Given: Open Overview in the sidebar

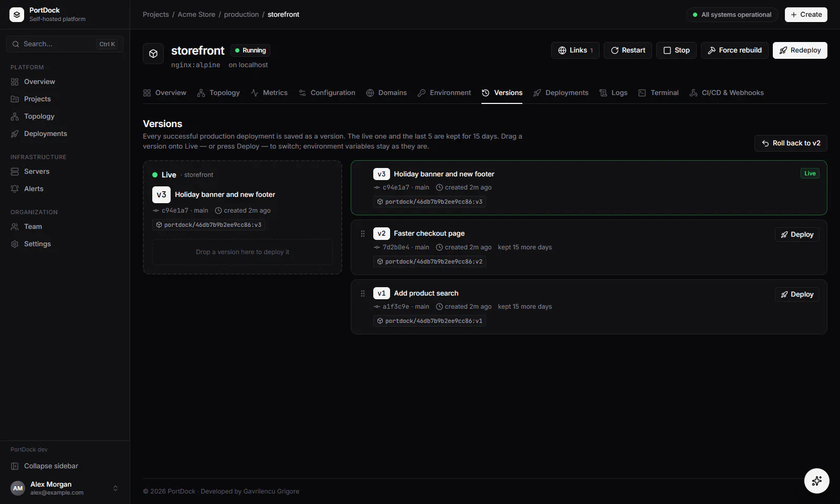Looking at the screenshot, I should pyautogui.click(x=65, y=82).
